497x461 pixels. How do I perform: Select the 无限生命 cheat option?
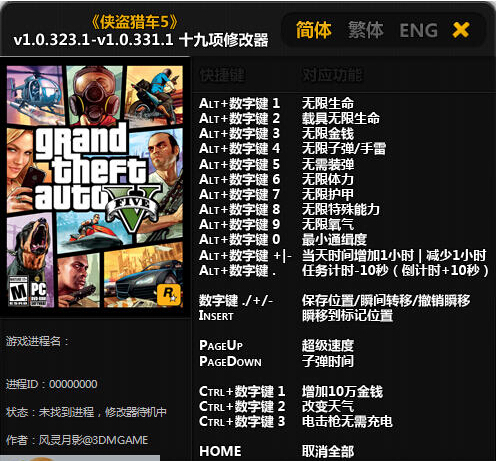click(x=328, y=103)
